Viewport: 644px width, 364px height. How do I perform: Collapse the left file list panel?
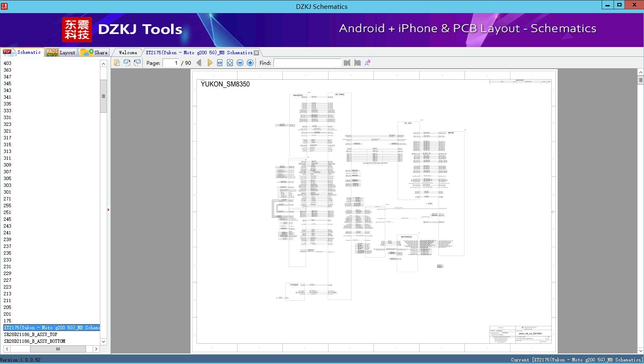(108, 210)
